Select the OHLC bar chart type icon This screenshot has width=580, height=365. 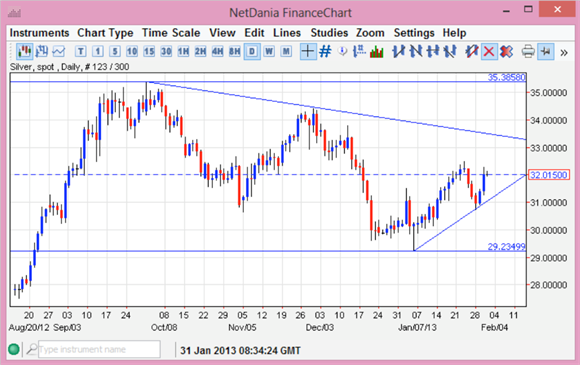pos(41,51)
